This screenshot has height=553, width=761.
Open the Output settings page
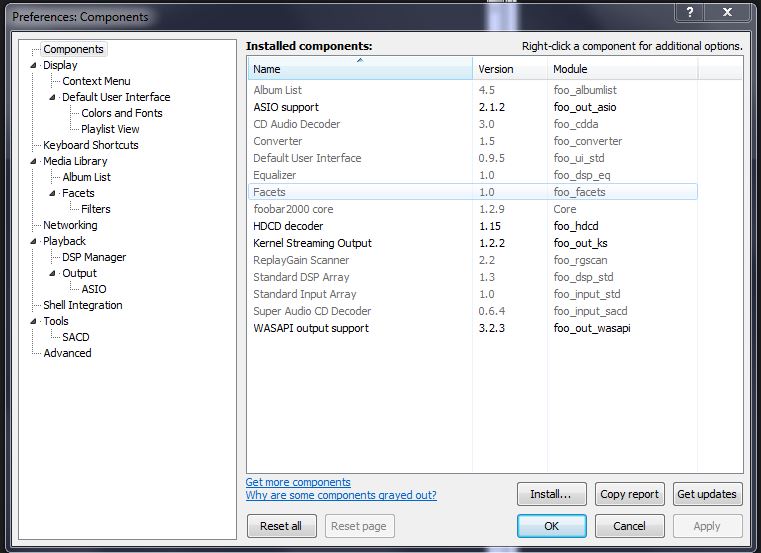[x=80, y=273]
